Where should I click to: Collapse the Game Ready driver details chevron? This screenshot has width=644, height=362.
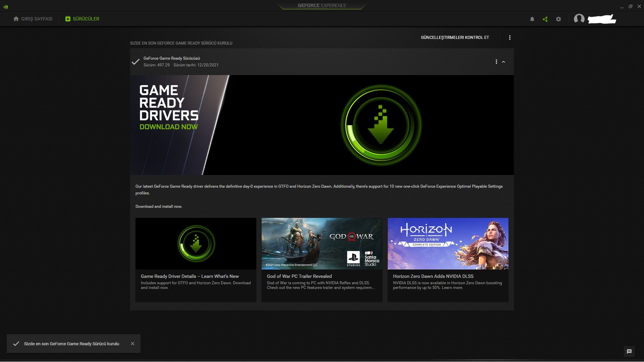point(503,62)
